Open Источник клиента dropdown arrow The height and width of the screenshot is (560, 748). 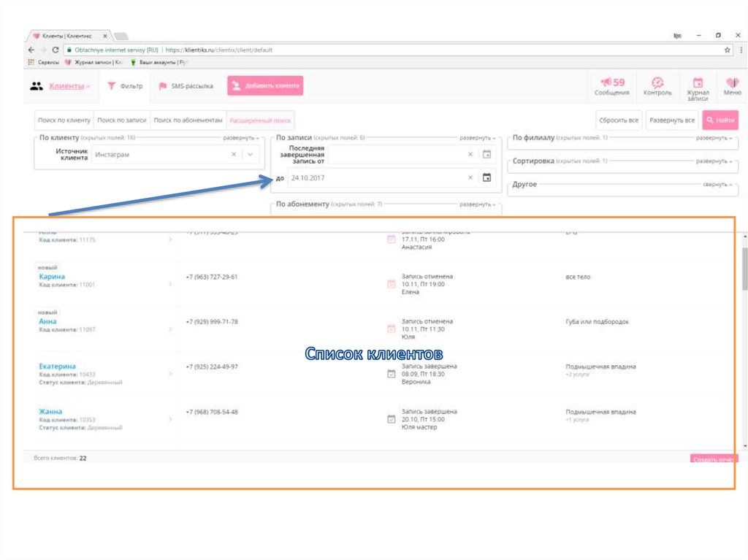[x=250, y=154]
